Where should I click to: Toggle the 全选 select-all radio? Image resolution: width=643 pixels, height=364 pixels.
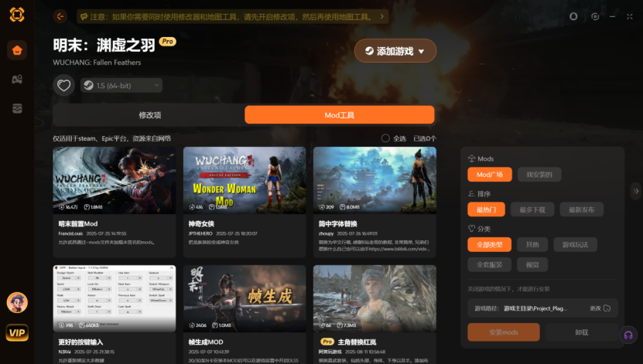point(385,138)
